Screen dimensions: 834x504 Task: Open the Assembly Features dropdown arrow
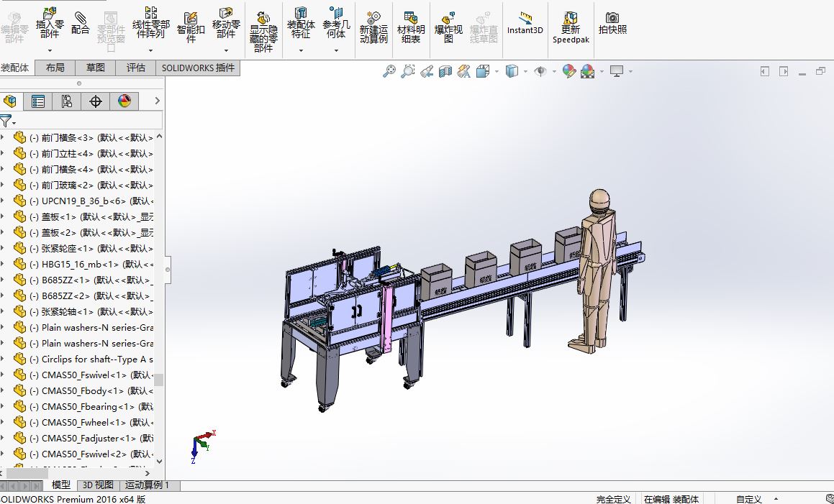[x=301, y=50]
